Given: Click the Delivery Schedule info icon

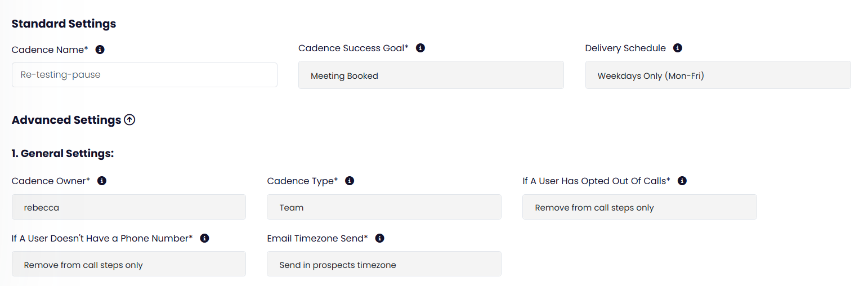Looking at the screenshot, I should 678,48.
